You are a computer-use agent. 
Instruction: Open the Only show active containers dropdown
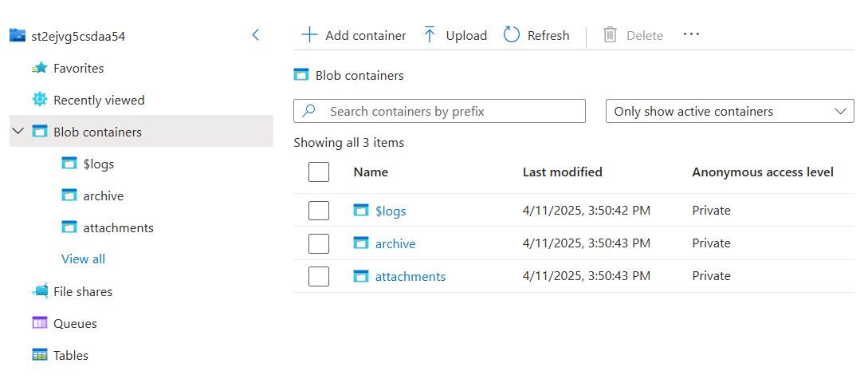pos(729,111)
